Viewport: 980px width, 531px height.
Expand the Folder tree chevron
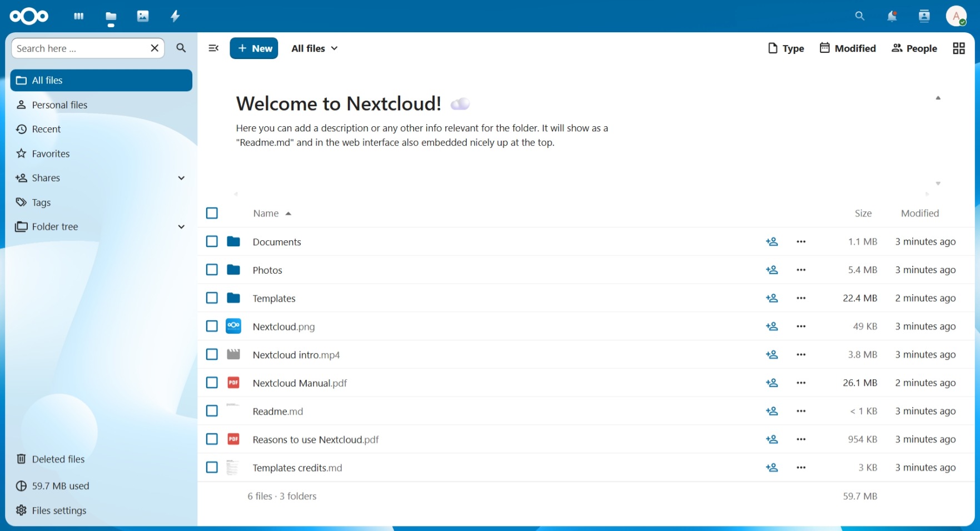pyautogui.click(x=181, y=227)
